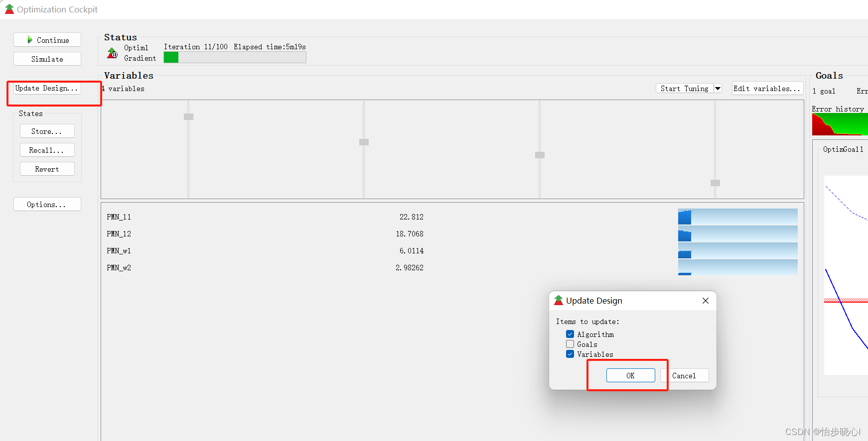This screenshot has height=441, width=868.
Task: Close the Update Design dialog with X
Action: (x=705, y=301)
